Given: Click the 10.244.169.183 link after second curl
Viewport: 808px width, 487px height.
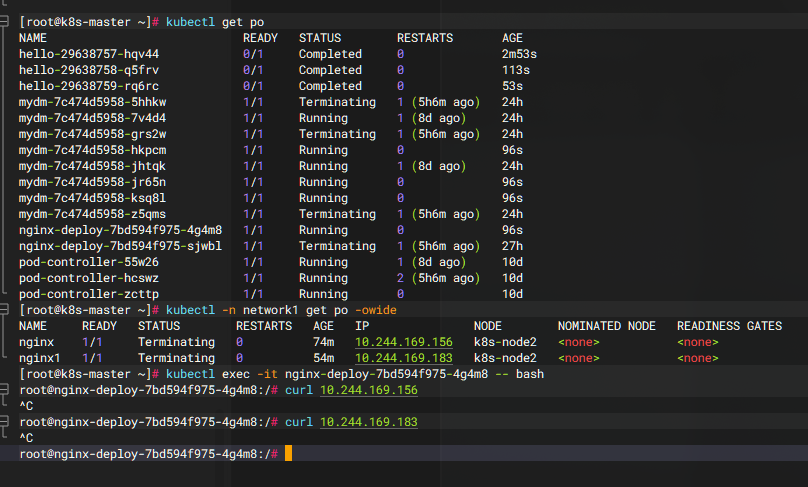Looking at the screenshot, I should click(x=368, y=422).
